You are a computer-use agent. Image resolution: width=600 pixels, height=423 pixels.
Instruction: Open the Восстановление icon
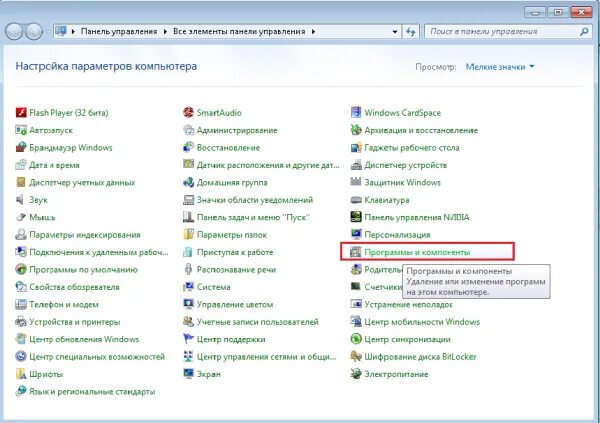point(188,147)
